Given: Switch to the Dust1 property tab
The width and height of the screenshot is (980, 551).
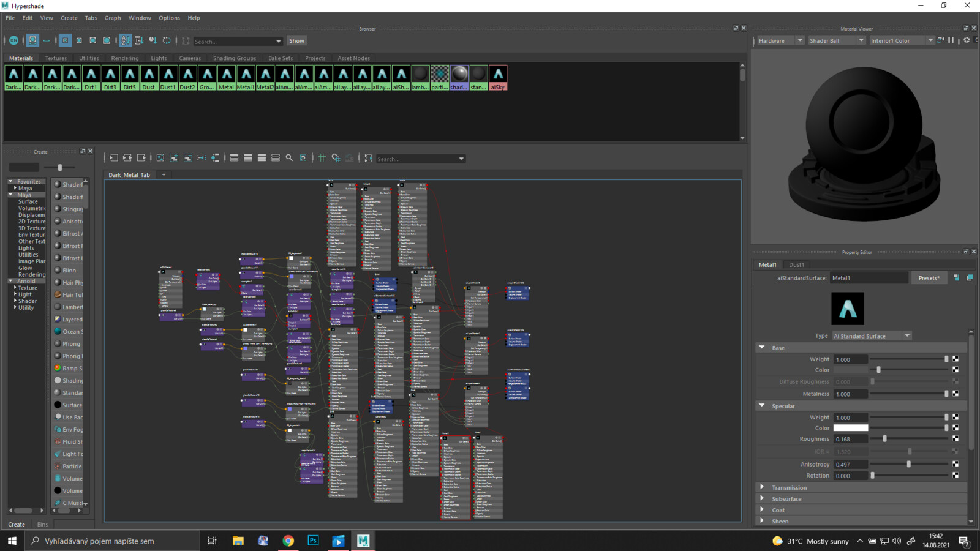Looking at the screenshot, I should [x=796, y=264].
